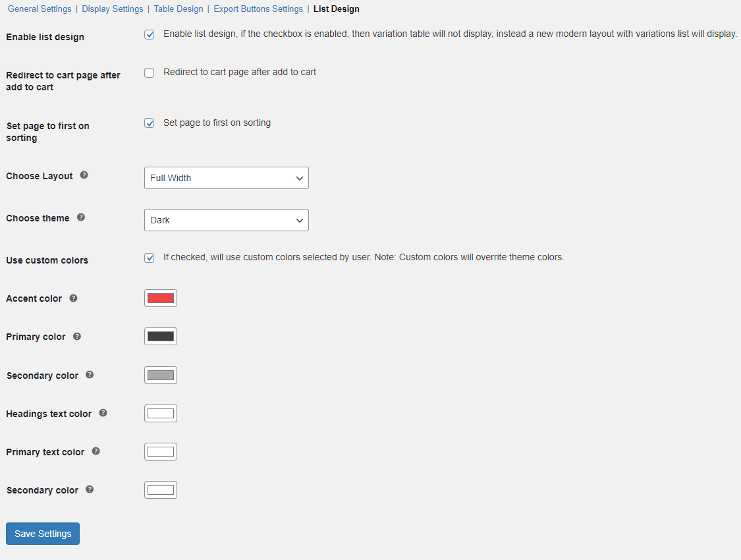Open the Choose Layout help tooltip icon
Viewport: 741px width, 560px height.
tap(84, 175)
